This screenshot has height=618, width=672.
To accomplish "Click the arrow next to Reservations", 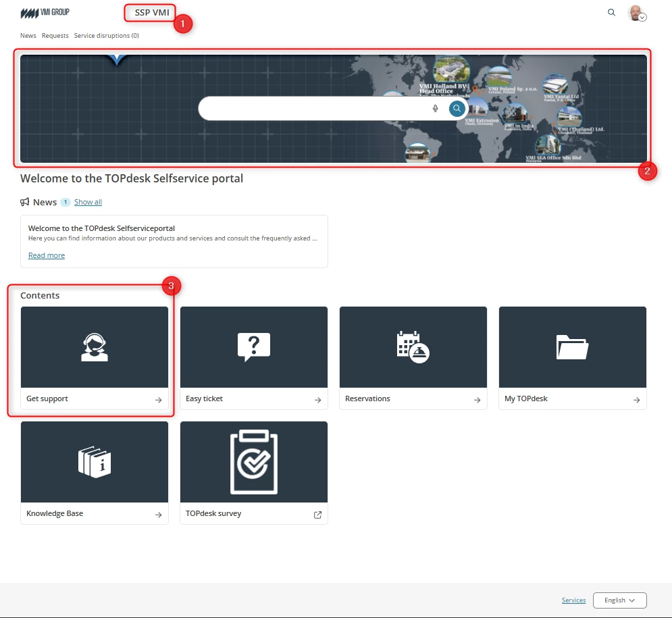I will [477, 400].
